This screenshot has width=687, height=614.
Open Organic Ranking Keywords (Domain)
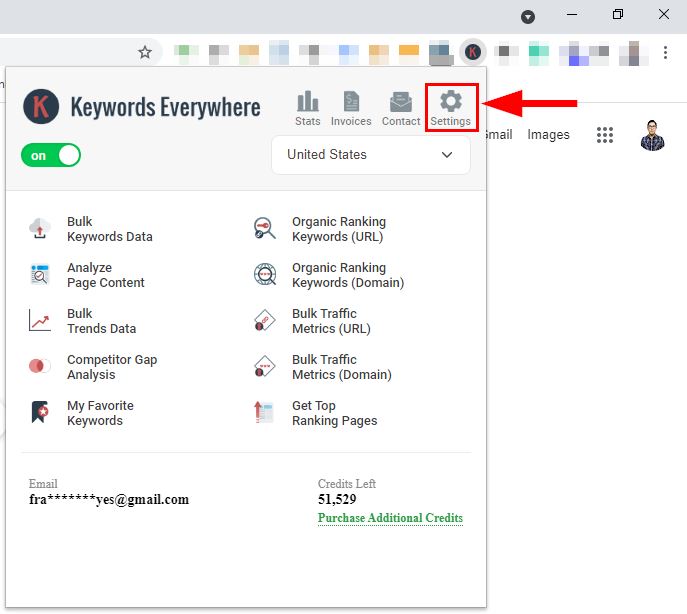tap(348, 275)
